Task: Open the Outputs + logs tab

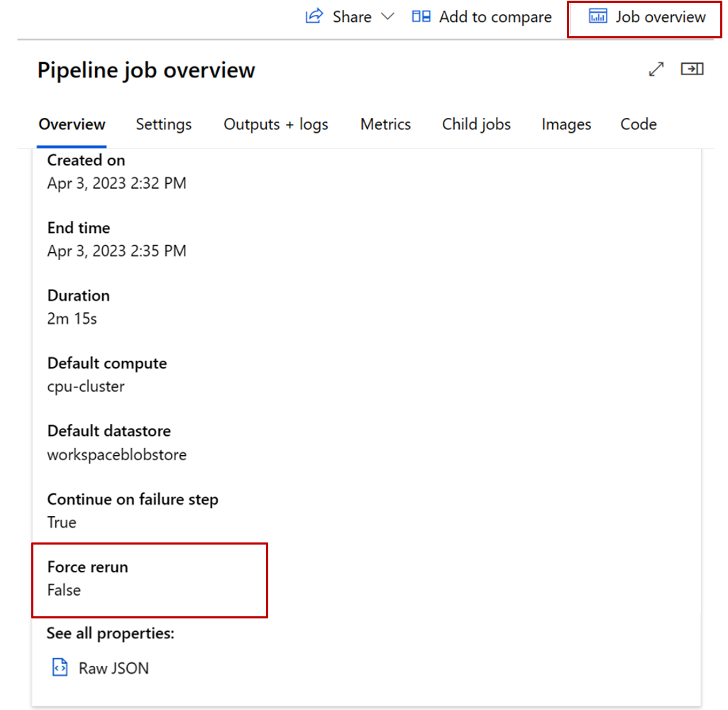Action: click(276, 124)
